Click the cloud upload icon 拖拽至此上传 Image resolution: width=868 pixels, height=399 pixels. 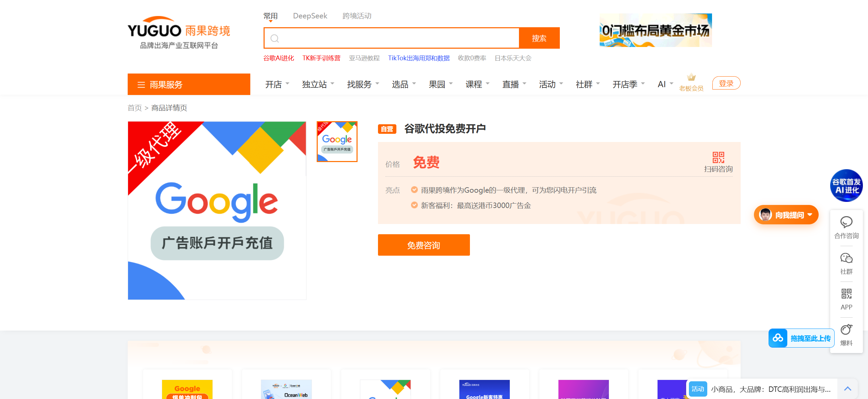(778, 338)
